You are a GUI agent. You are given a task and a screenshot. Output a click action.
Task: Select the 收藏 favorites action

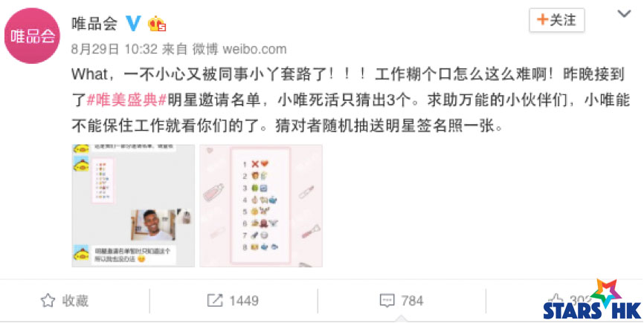click(65, 301)
